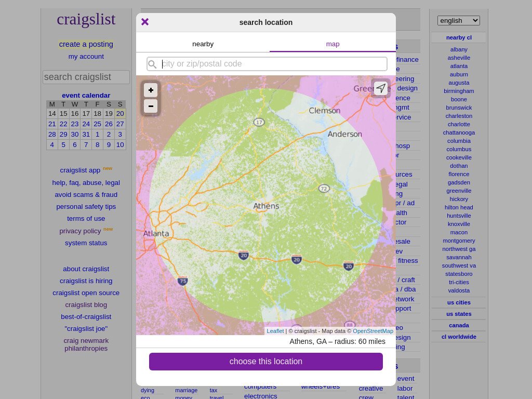
Task: Open craig newmark philanthropies
Action: 86,344
